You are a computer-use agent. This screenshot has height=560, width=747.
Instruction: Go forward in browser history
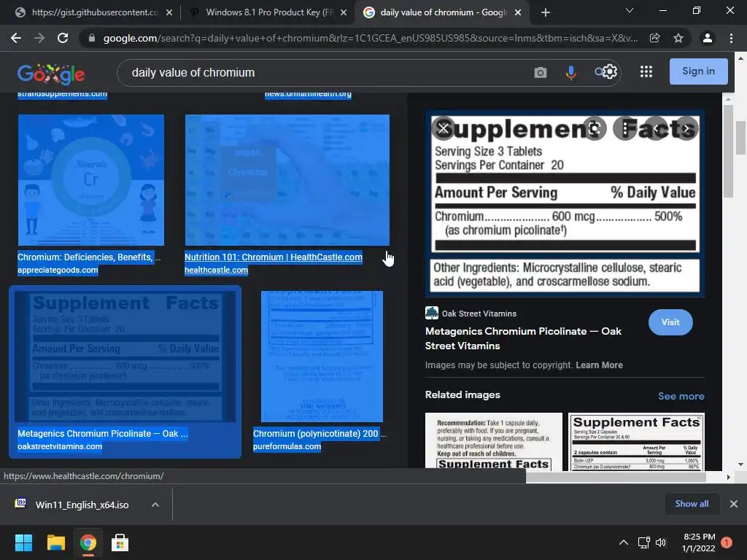(x=39, y=38)
